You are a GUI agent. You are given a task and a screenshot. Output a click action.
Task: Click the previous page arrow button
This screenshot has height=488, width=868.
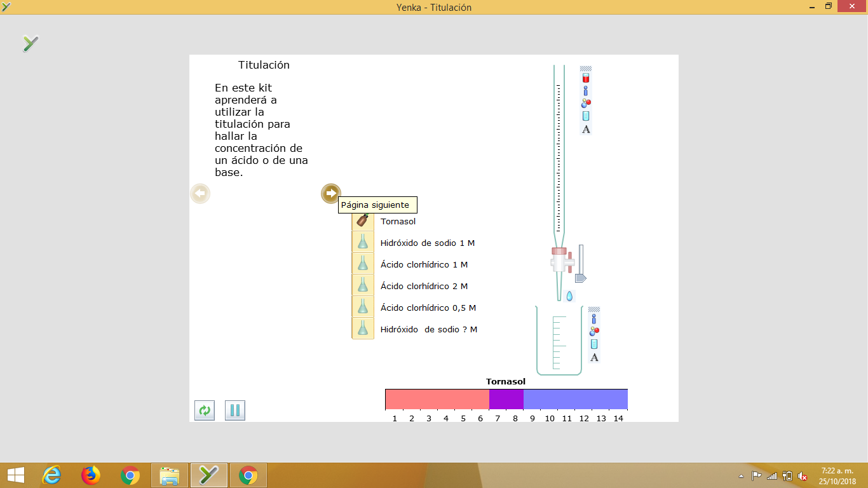200,194
